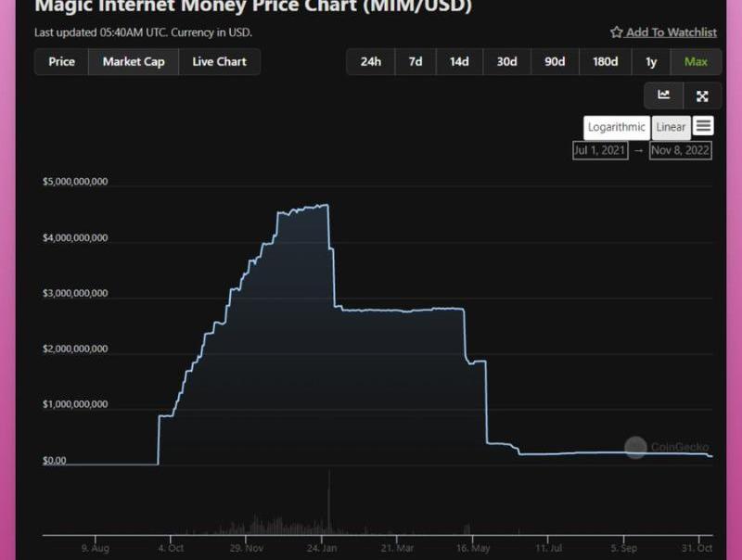
Task: Open the chart hamburger menu
Action: coord(703,126)
